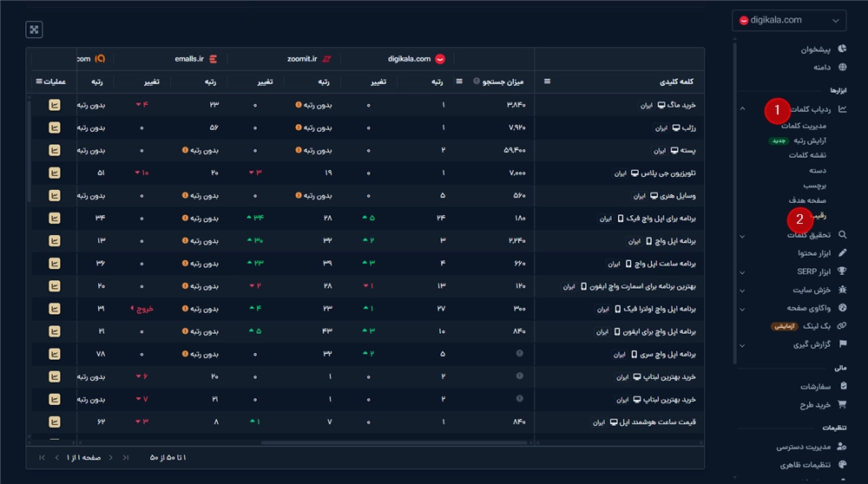Image resolution: width=868 pixels, height=484 pixels.
Task: Open the digikala.com domain selector dropdown
Action: pyautogui.click(x=789, y=21)
